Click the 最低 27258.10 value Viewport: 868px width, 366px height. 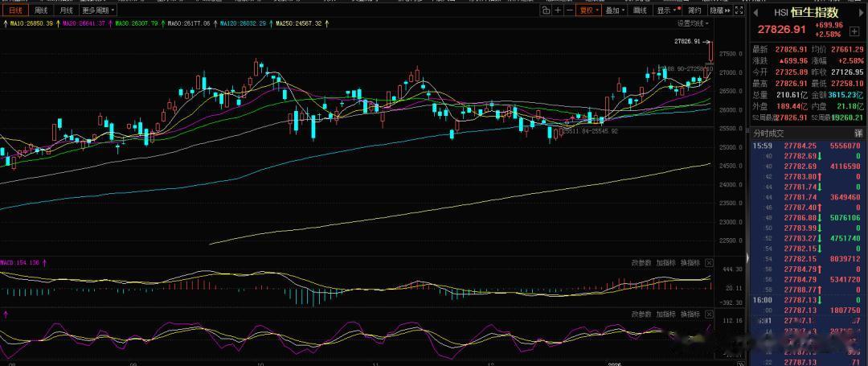(x=846, y=83)
